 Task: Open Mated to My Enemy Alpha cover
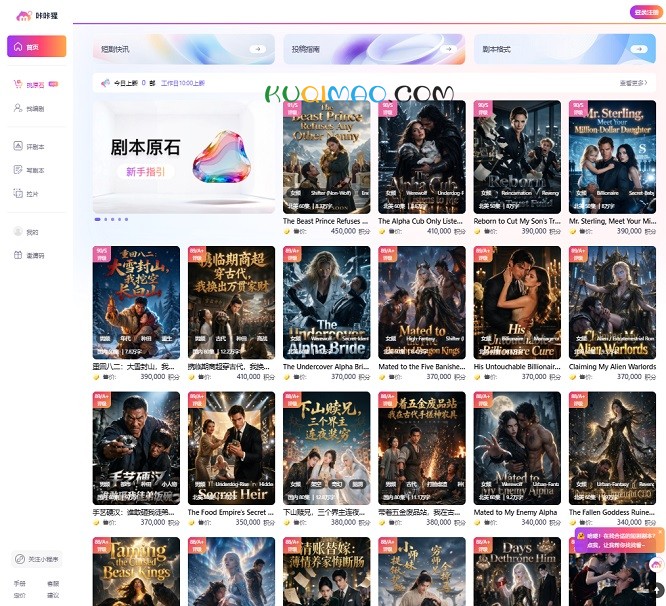tap(517, 448)
